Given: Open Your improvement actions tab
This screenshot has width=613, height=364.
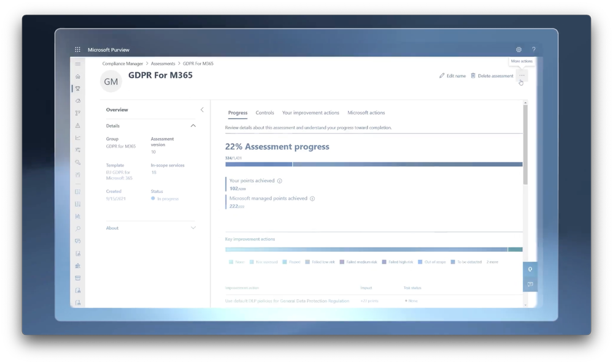Looking at the screenshot, I should (310, 113).
